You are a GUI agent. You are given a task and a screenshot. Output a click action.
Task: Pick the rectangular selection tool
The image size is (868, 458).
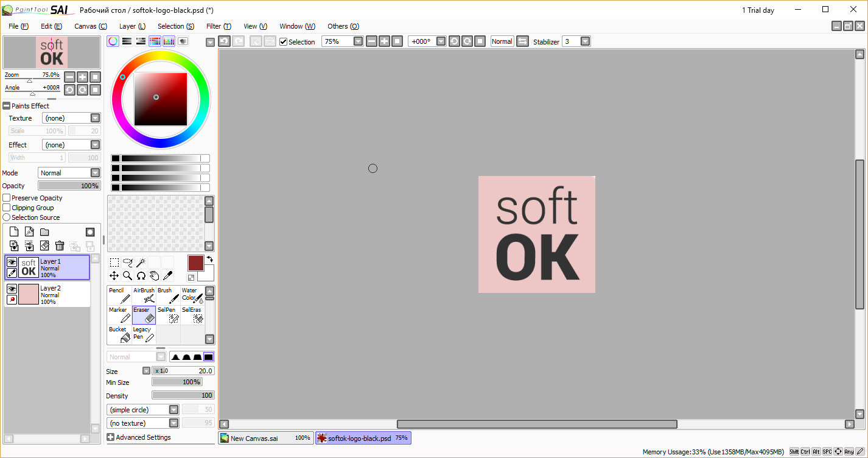coord(114,262)
